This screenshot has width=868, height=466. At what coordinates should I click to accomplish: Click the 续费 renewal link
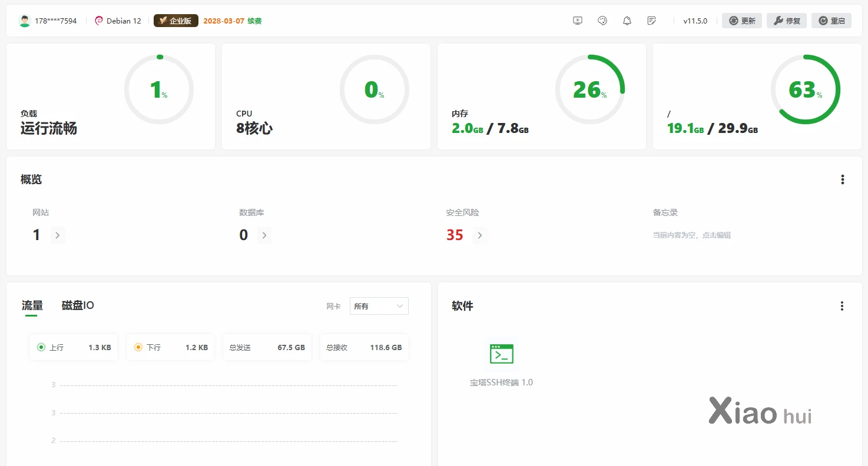click(x=254, y=21)
